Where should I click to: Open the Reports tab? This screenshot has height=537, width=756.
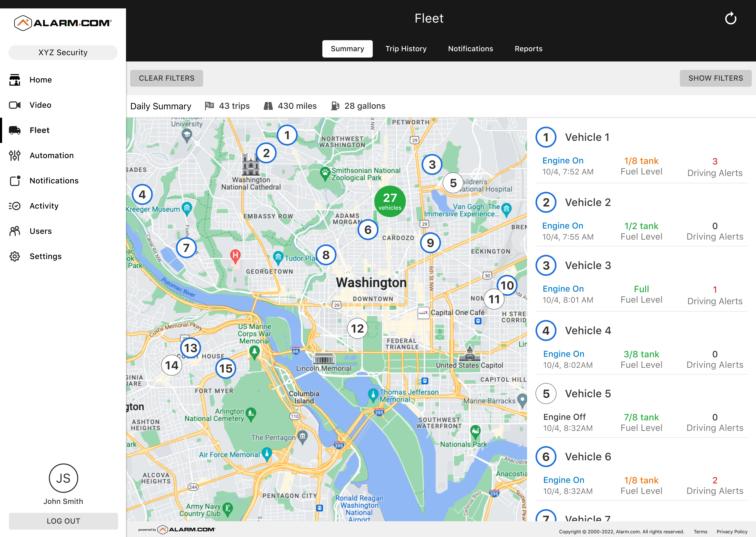tap(528, 49)
